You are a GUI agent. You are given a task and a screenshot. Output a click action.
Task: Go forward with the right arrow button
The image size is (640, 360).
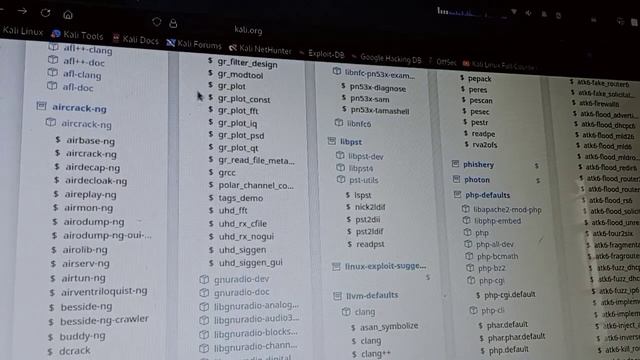22,11
